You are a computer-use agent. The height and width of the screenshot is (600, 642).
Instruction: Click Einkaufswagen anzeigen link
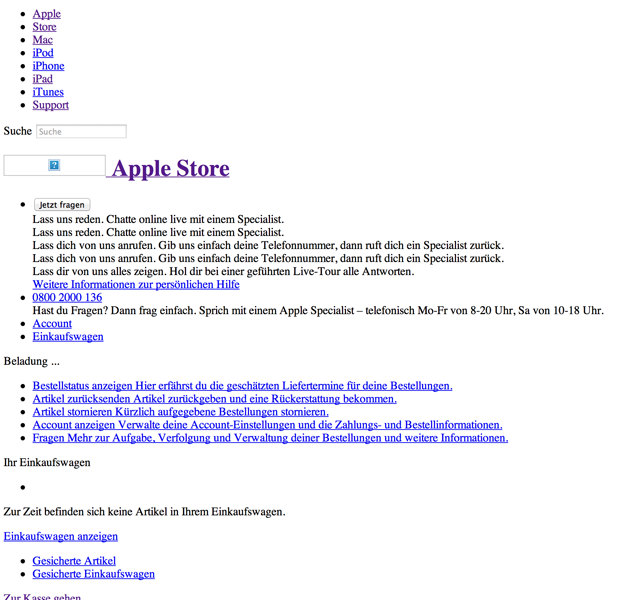[x=61, y=537]
